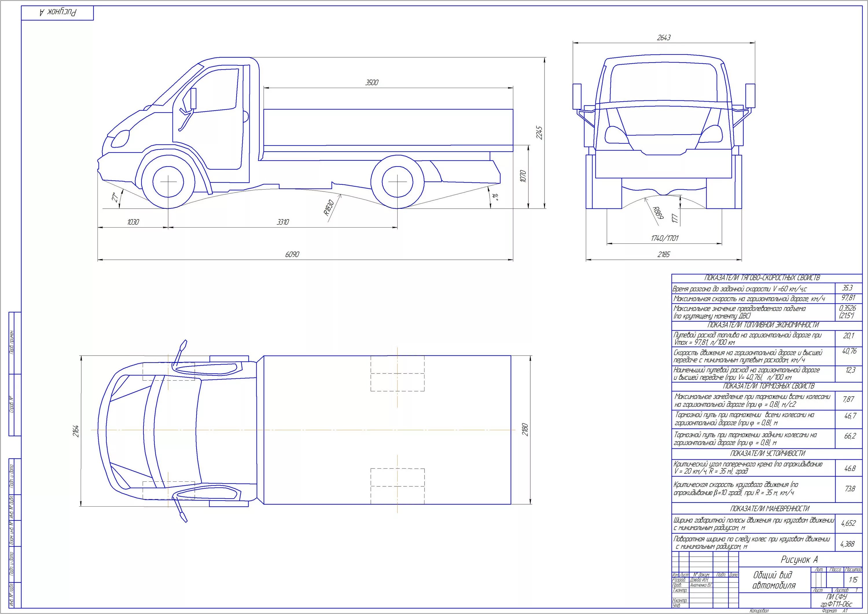Click the 1030 front overhang dimension
The height and width of the screenshot is (614, 868).
[x=133, y=222]
